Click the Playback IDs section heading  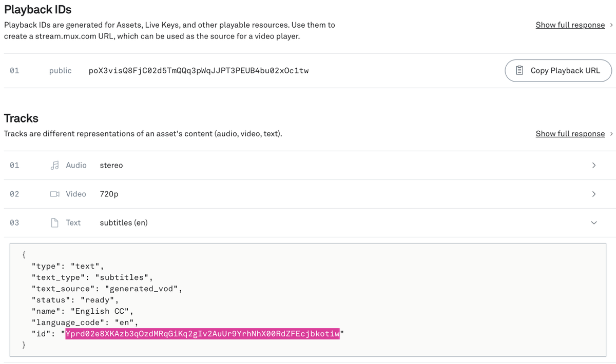(37, 9)
